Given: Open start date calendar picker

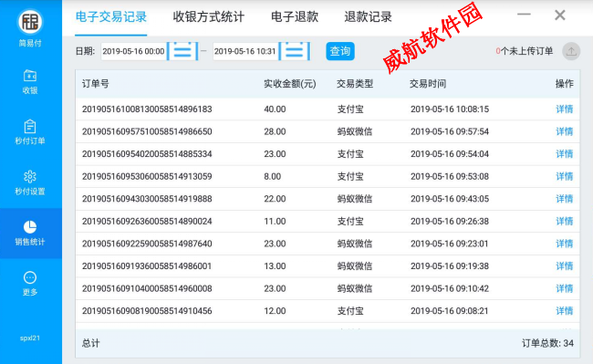Looking at the screenshot, I should tap(182, 51).
